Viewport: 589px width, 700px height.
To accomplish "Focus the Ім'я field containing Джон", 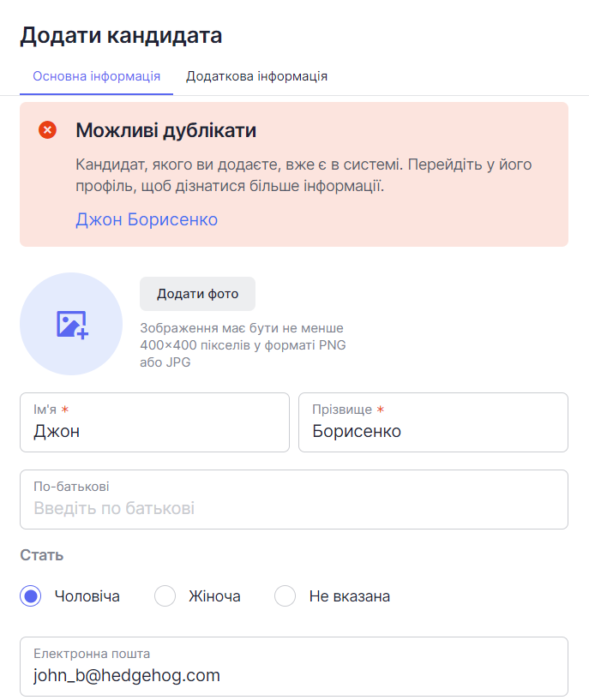I will (154, 422).
